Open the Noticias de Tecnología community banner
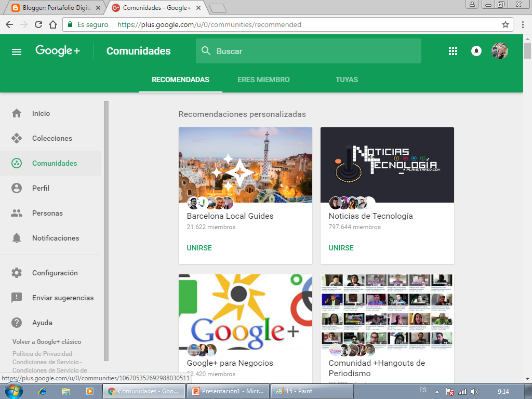The height and width of the screenshot is (399, 532). click(387, 165)
